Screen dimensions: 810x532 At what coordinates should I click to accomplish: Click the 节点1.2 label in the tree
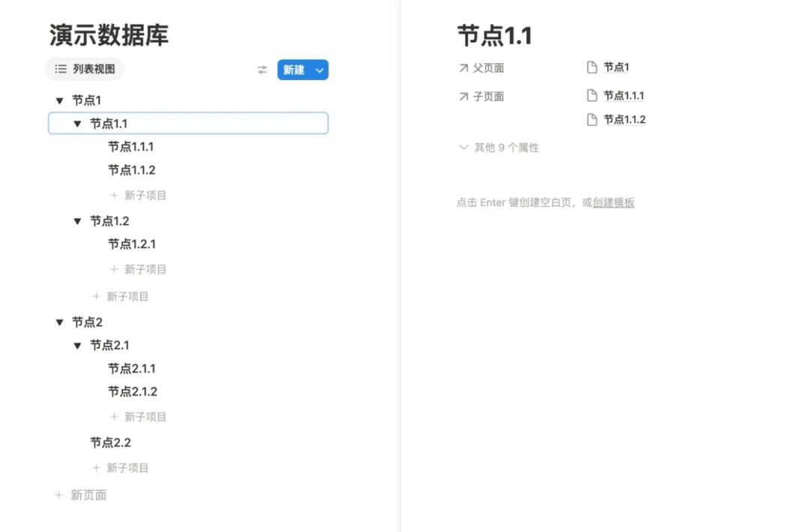(109, 221)
